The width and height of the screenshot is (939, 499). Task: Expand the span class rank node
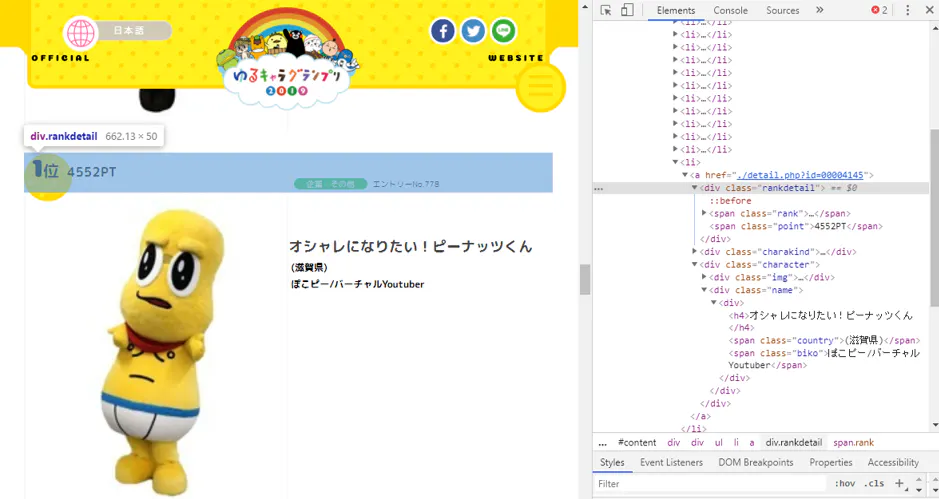click(x=704, y=213)
